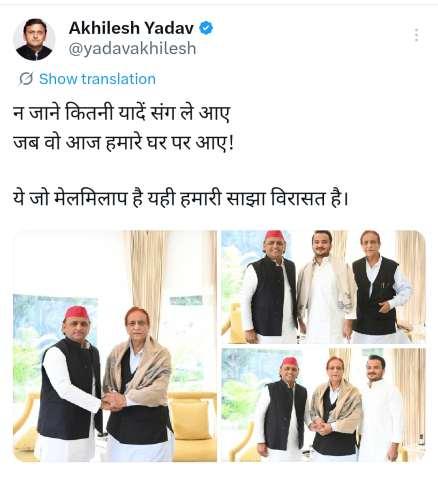This screenshot has width=438, height=479.
Task: Open the more options three-dot menu
Action: click(x=416, y=35)
